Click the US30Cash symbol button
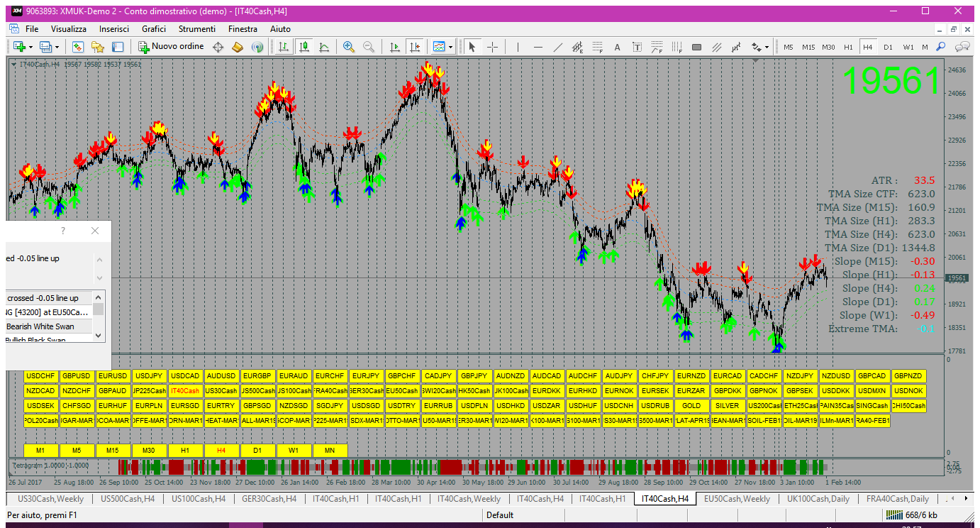 tap(222, 391)
